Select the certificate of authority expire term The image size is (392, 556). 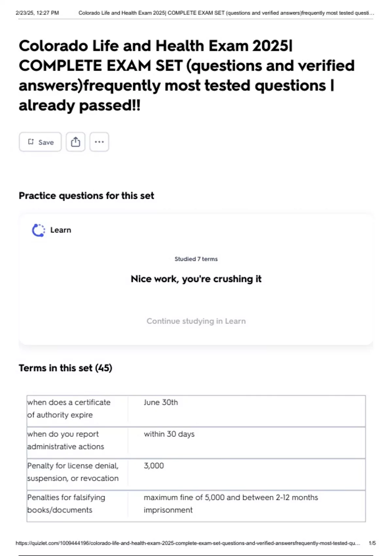point(69,408)
